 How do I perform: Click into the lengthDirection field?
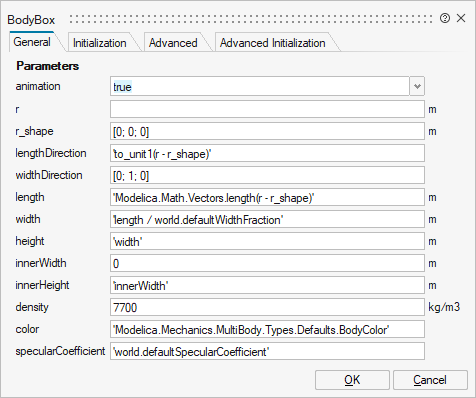click(267, 153)
